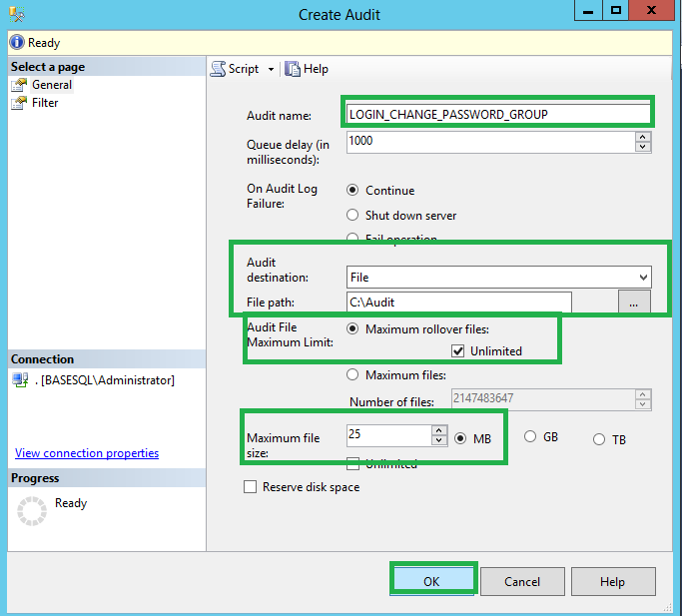The width and height of the screenshot is (682, 616).
Task: Click the OK button
Action: [432, 581]
